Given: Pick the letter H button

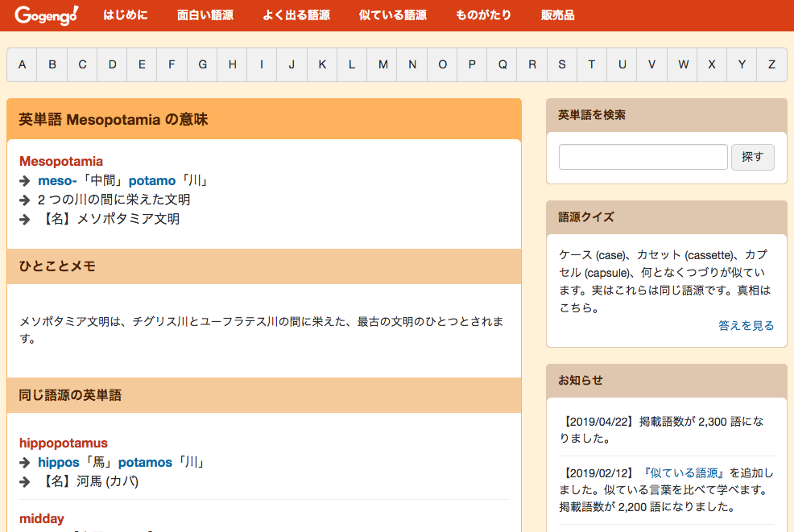Looking at the screenshot, I should click(x=232, y=65).
